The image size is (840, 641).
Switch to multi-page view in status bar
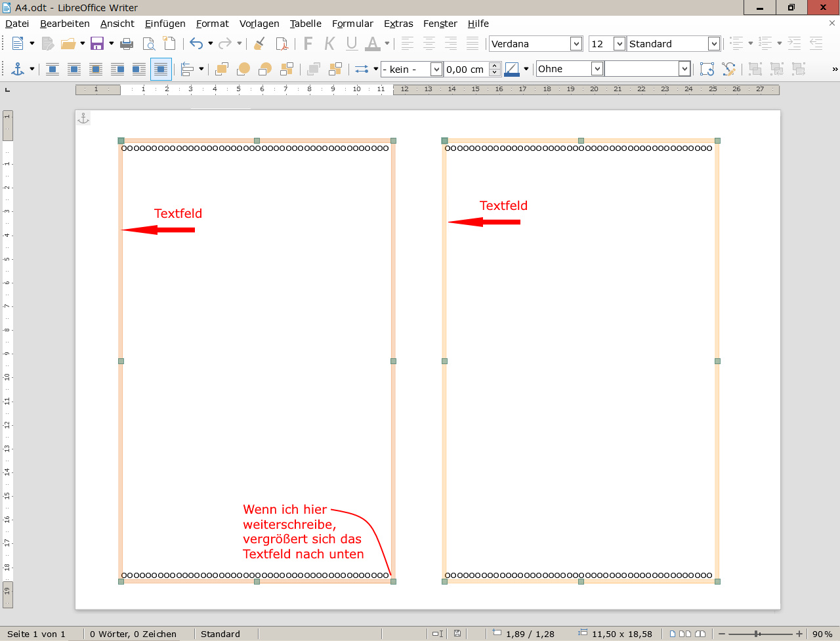coord(684,634)
